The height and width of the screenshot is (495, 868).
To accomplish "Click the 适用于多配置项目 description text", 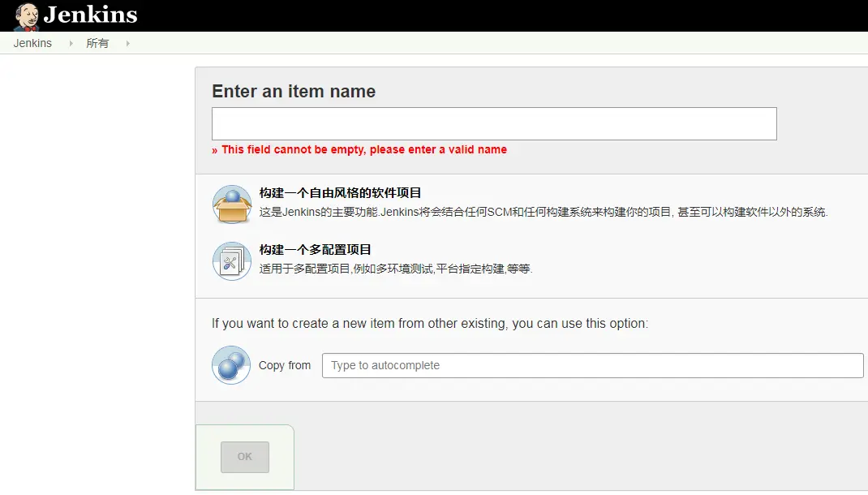I will coord(396,269).
